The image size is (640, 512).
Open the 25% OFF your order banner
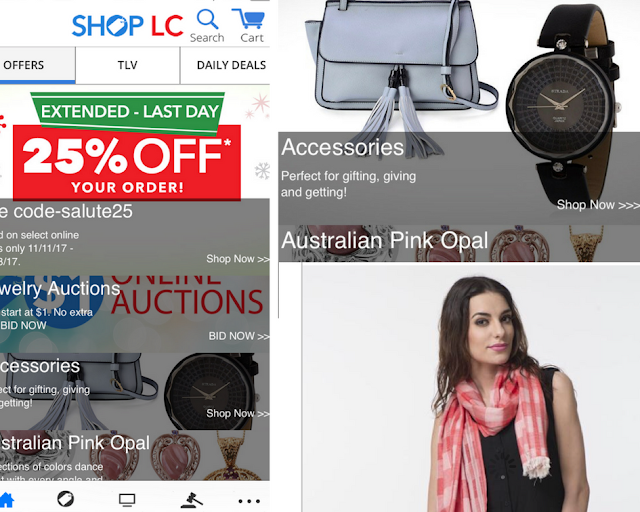point(127,146)
